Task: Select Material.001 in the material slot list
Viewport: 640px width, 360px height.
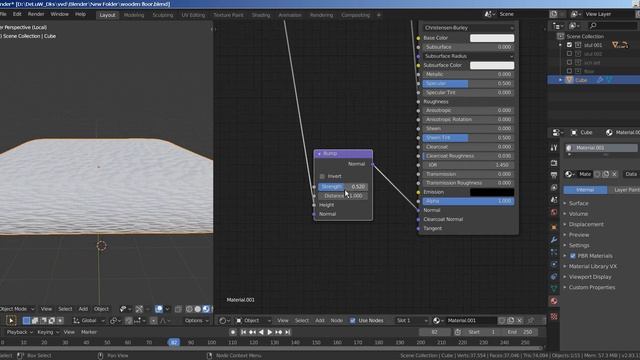Action: [x=601, y=148]
